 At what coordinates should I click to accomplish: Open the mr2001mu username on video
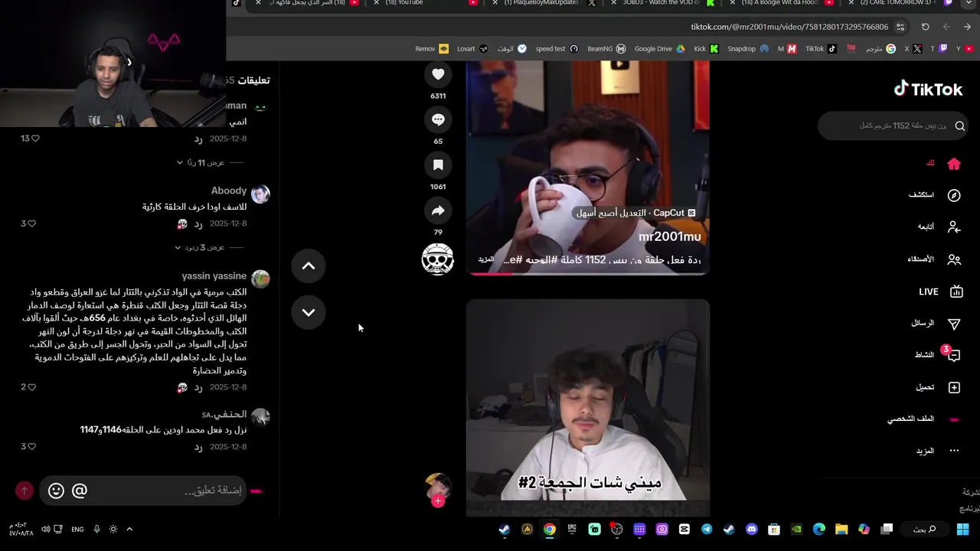[670, 237]
